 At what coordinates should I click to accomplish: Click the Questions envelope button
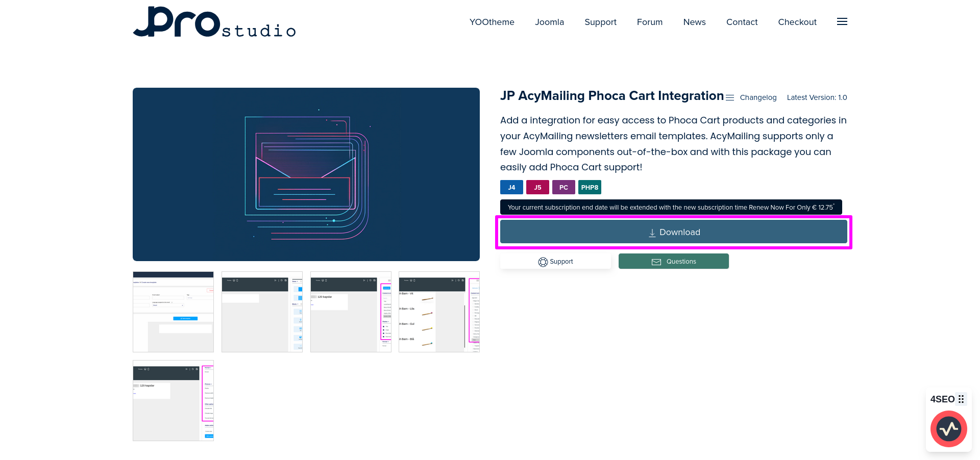click(673, 262)
